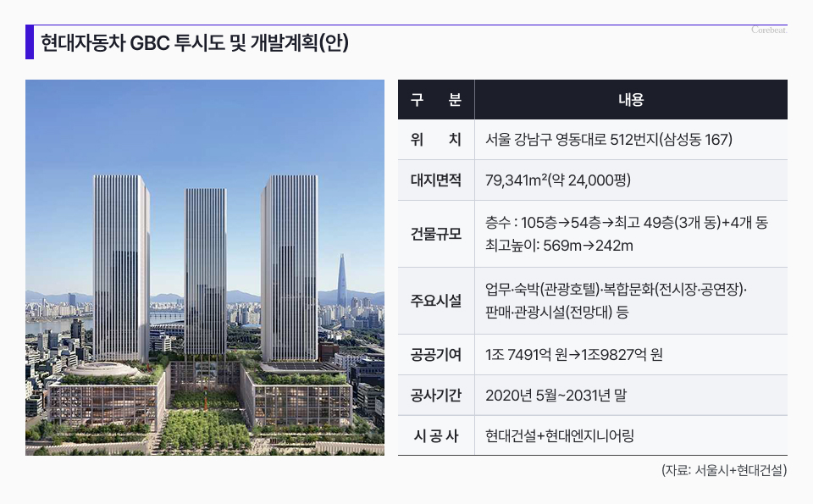Click the blue accent bar beside title
The width and height of the screenshot is (813, 504).
click(x=30, y=43)
